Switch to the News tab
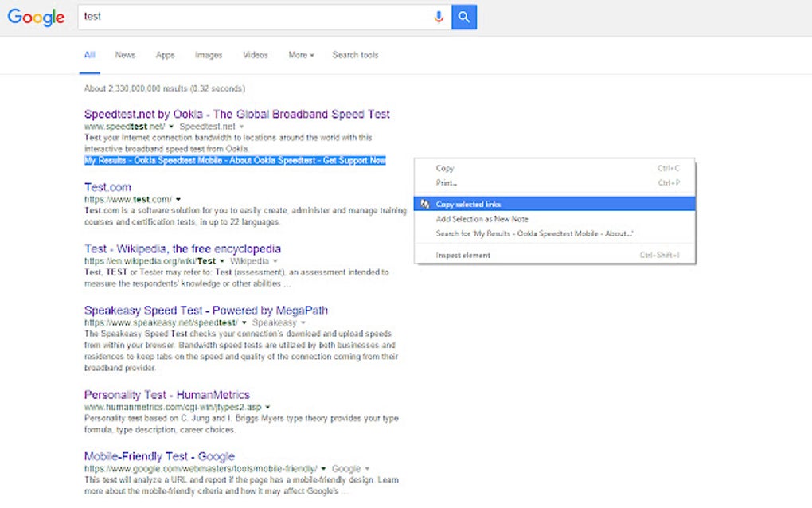 [x=125, y=55]
